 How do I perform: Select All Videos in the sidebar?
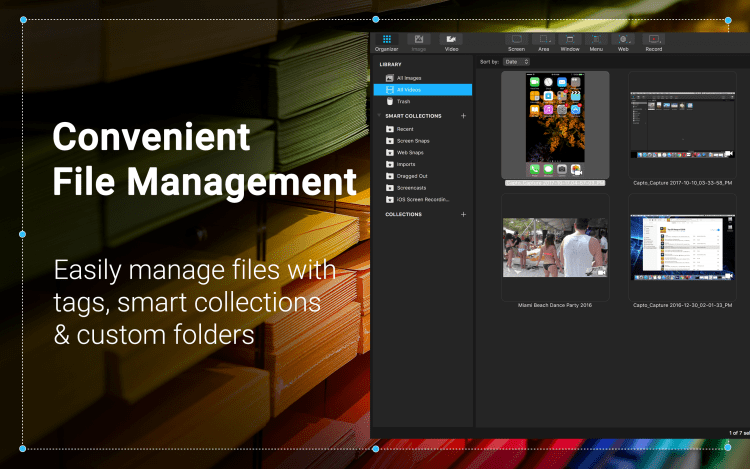410,89
